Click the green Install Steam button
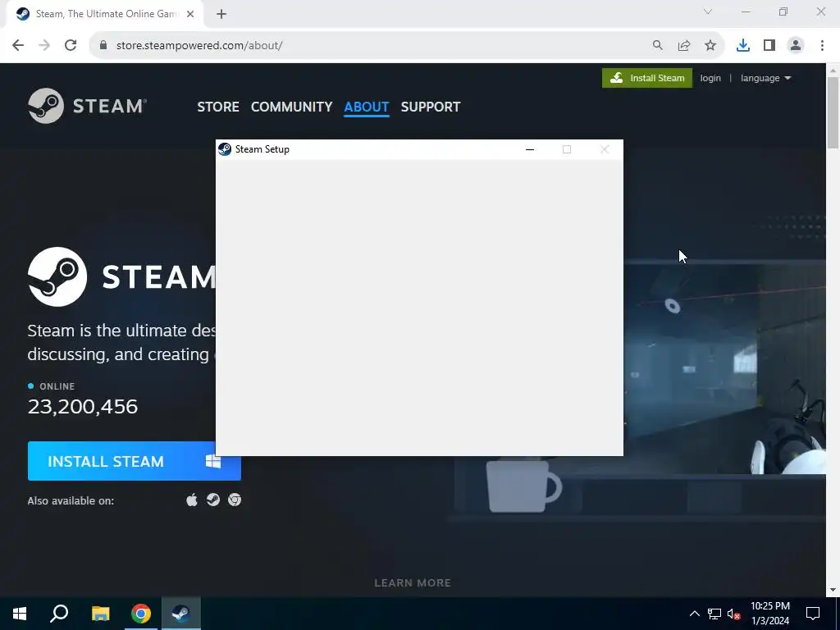 point(646,78)
